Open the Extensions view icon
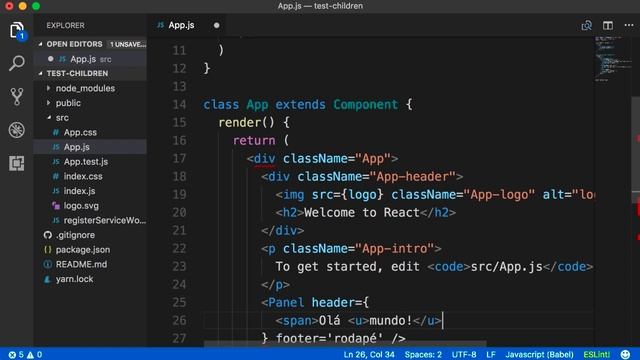Image resolution: width=640 pixels, height=360 pixels. (x=17, y=163)
